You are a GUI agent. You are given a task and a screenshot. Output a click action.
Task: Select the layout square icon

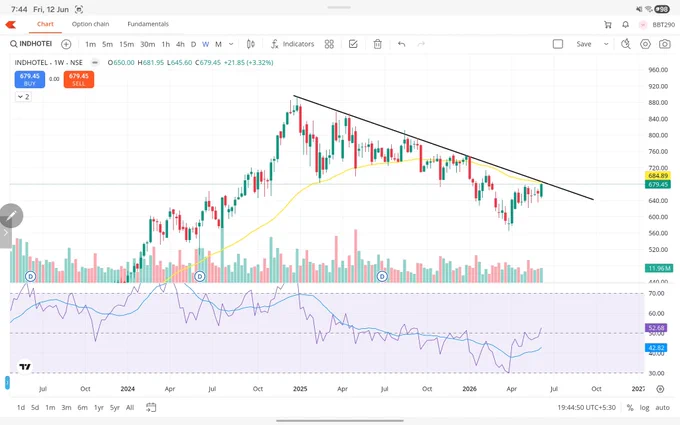pyautogui.click(x=558, y=44)
